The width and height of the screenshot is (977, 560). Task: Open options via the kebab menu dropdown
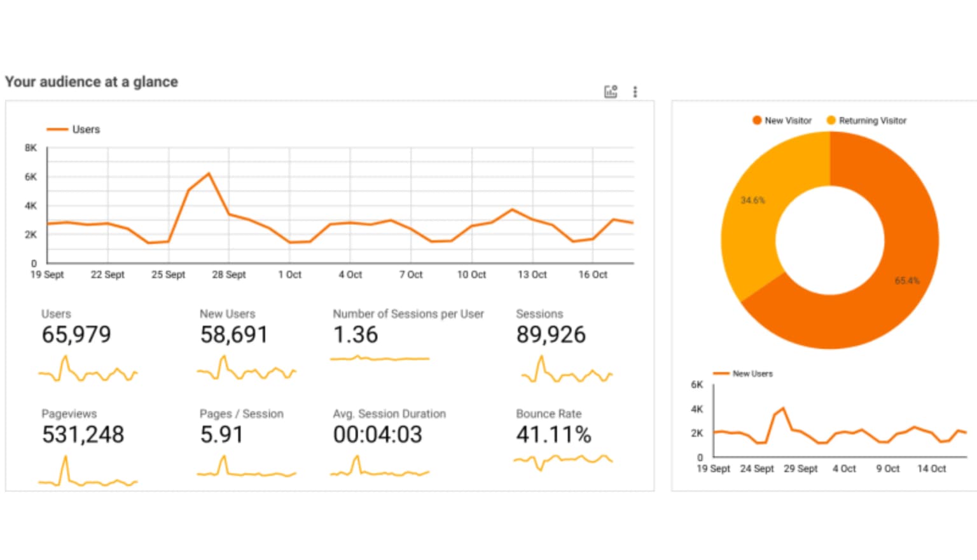[635, 91]
